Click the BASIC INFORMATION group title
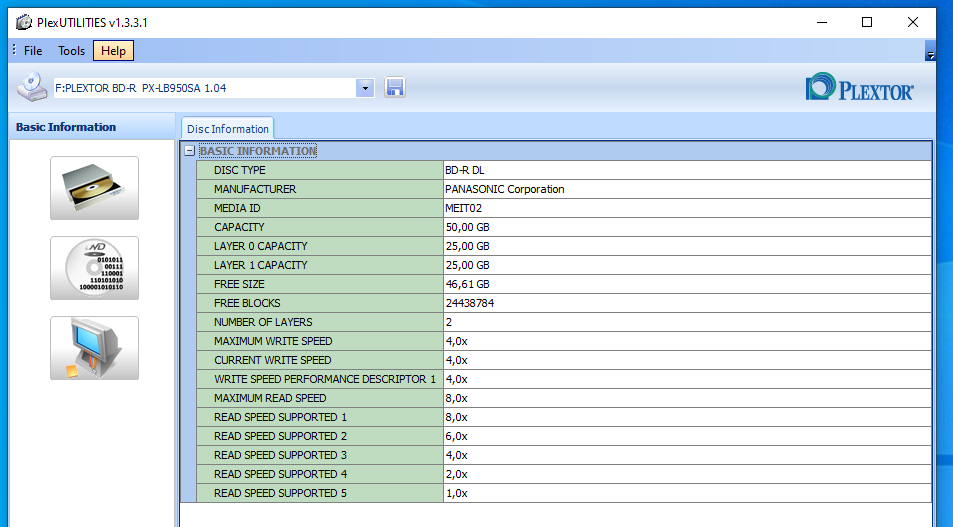This screenshot has width=953, height=527. pyautogui.click(x=258, y=151)
